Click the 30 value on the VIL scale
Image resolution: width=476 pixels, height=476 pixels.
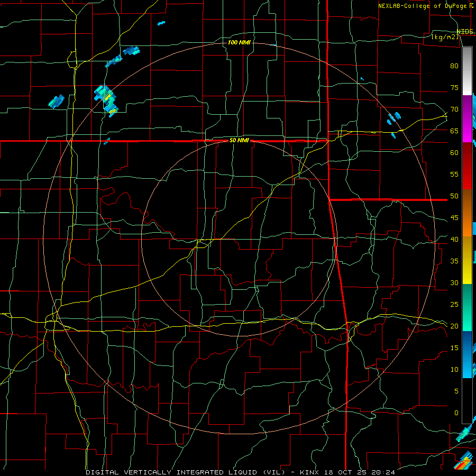click(454, 283)
